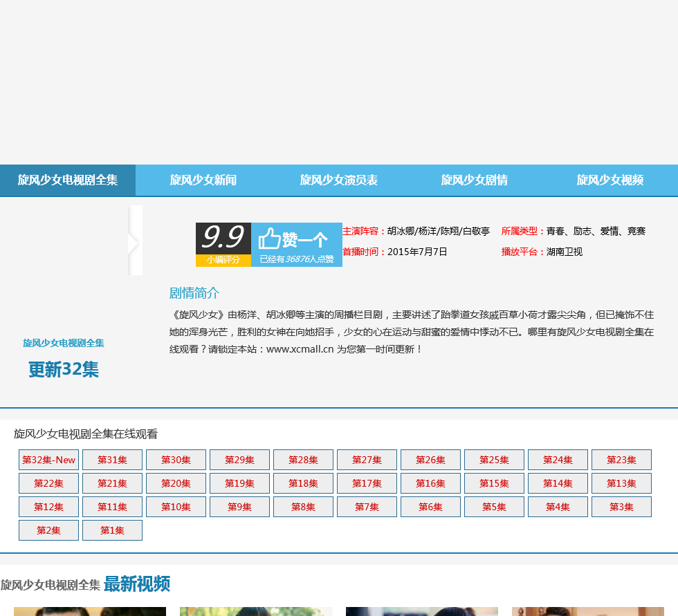Click cast names 胡冰卿/杨洋/陈翔/白敬亭

click(439, 231)
